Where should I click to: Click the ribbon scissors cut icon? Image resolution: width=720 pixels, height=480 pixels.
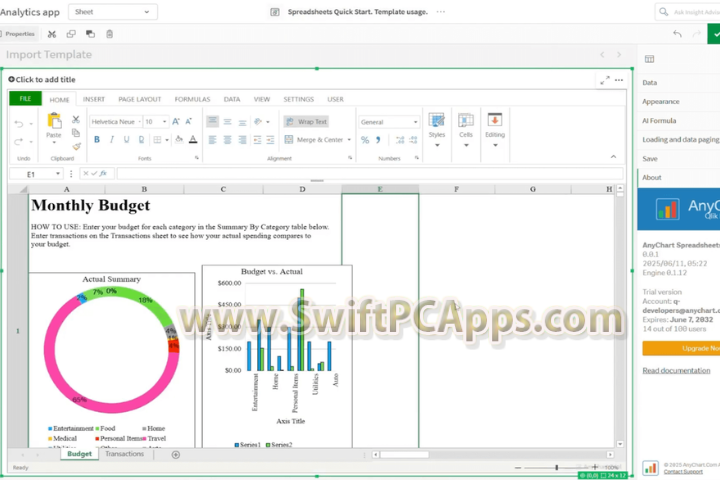(x=76, y=119)
